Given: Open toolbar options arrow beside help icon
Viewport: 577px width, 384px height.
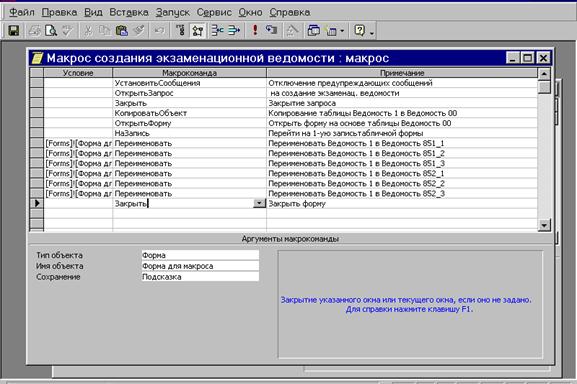Looking at the screenshot, I should pyautogui.click(x=371, y=32).
